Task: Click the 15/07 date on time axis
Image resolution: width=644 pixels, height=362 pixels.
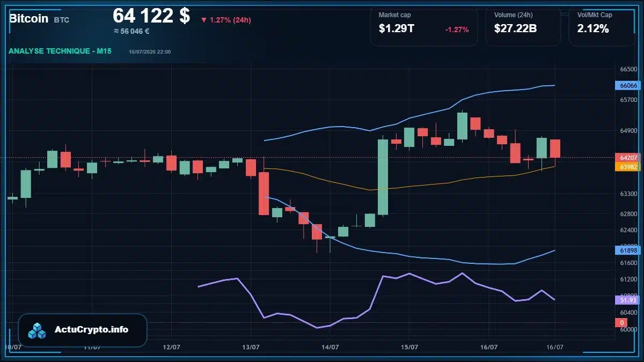Action: point(409,347)
